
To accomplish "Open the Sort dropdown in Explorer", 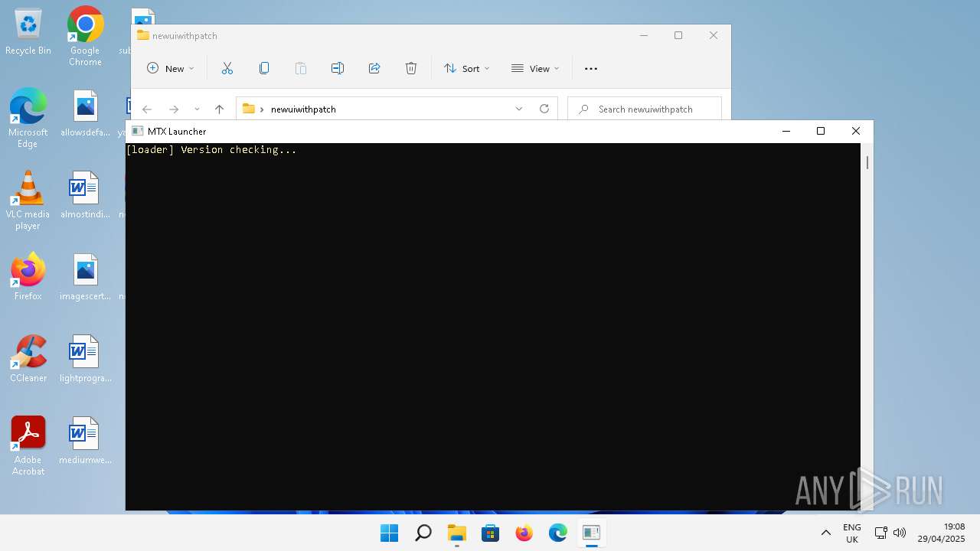I will click(466, 68).
